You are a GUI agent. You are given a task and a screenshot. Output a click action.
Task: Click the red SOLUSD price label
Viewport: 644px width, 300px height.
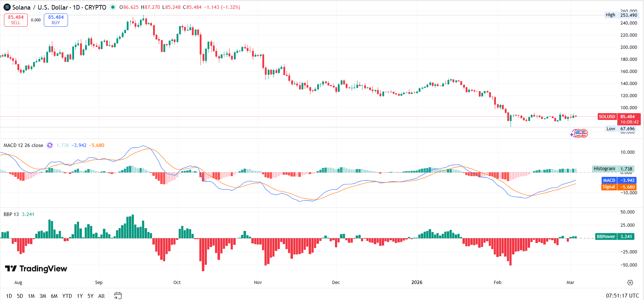pos(607,117)
